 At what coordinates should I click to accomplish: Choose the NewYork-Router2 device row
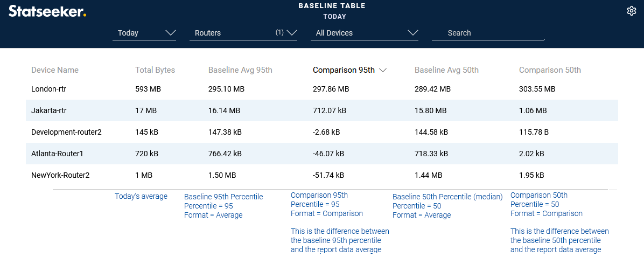point(60,175)
